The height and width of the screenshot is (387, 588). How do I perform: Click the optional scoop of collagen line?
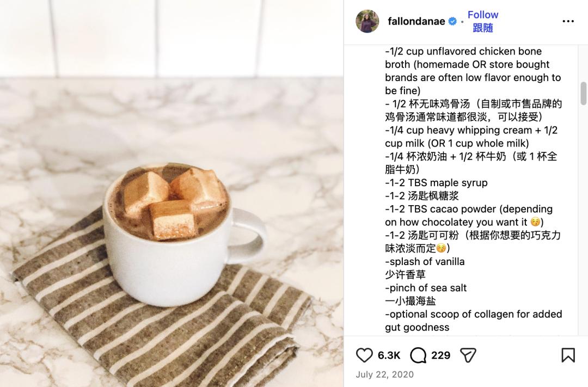pyautogui.click(x=473, y=321)
